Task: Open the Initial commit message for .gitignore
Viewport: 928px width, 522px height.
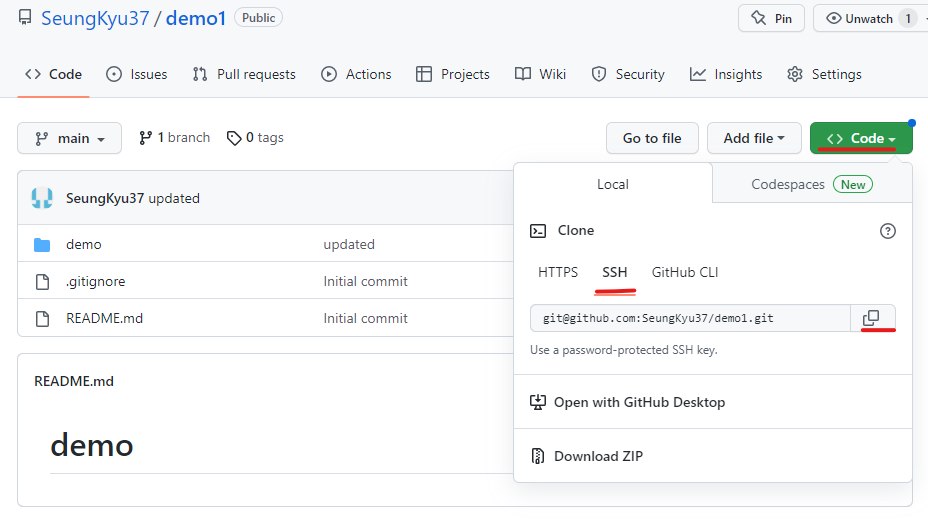Action: point(365,282)
